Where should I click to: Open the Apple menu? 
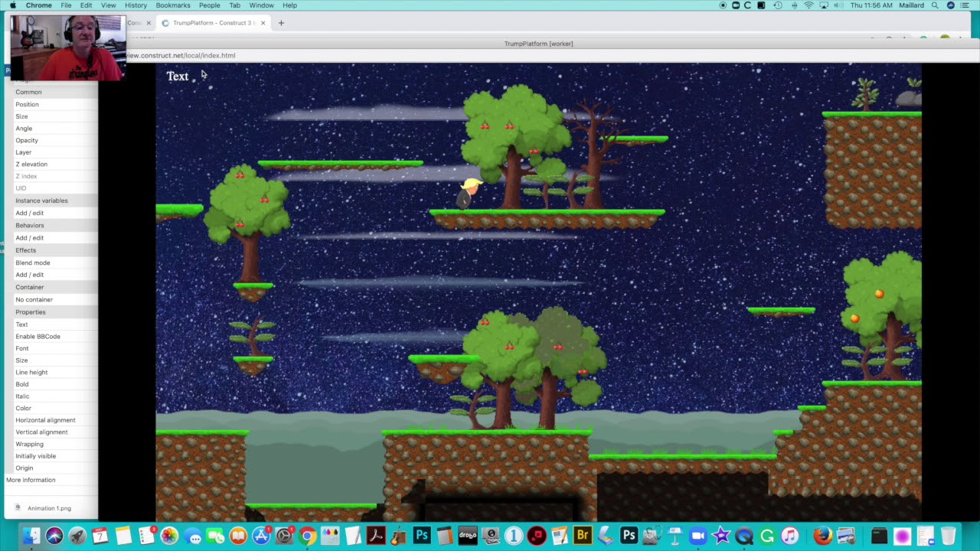(12, 5)
